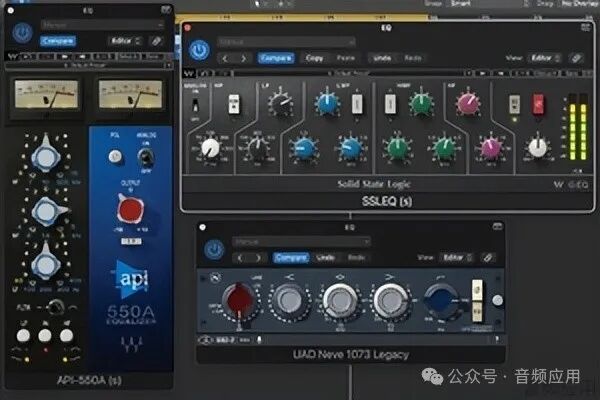Click Redo in the Neve 1073 header

point(356,258)
